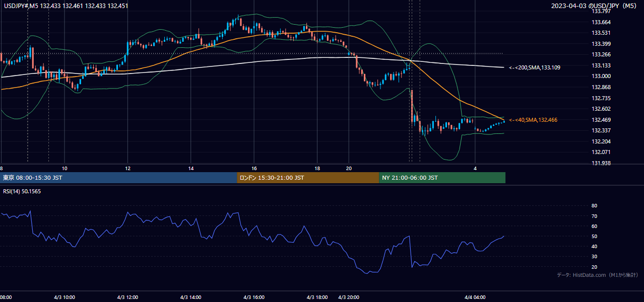Click the RSI 50 level label
The width and height of the screenshot is (644, 302).
pos(594,236)
